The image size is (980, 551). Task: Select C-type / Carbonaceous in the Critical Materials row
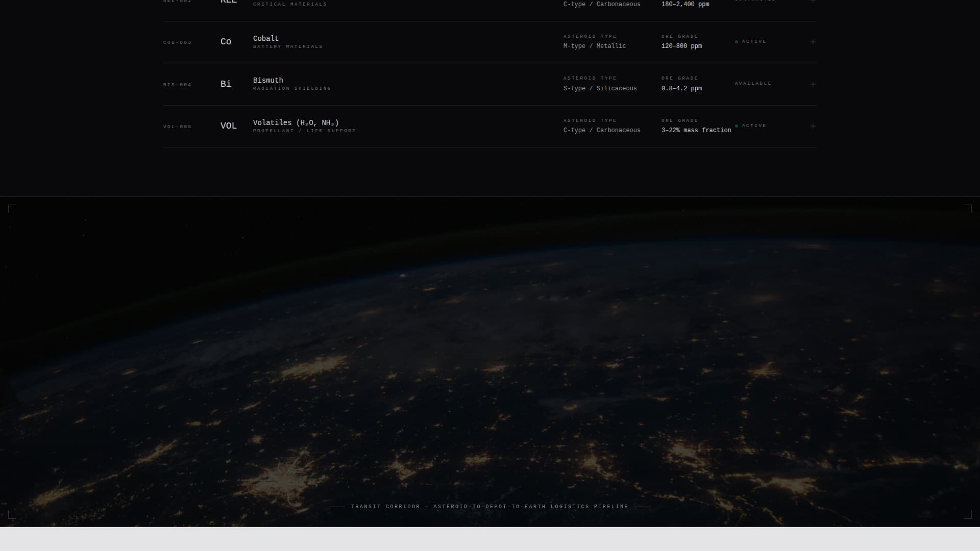click(x=602, y=4)
